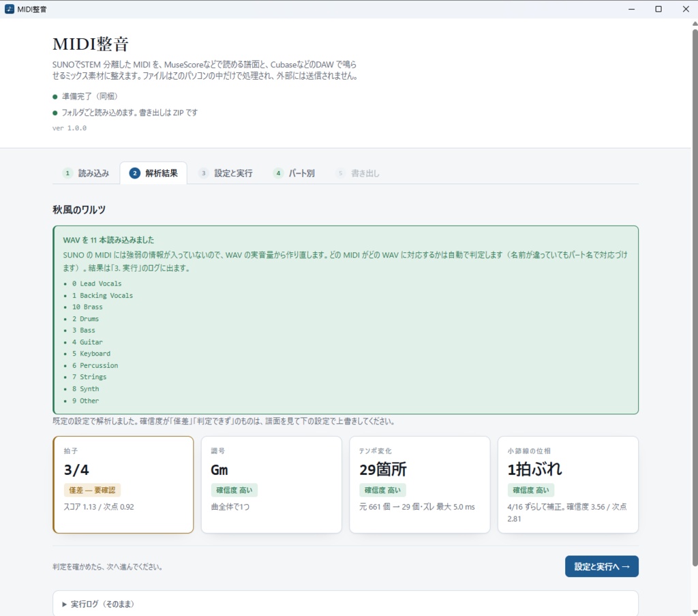The image size is (698, 616).
Task: Click the '3 Bass' list entry
Action: 84,330
